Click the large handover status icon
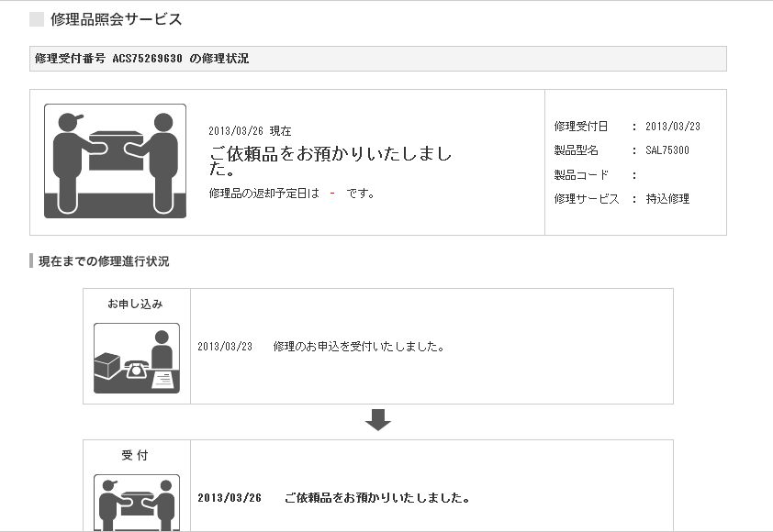773x532 pixels. [x=115, y=161]
